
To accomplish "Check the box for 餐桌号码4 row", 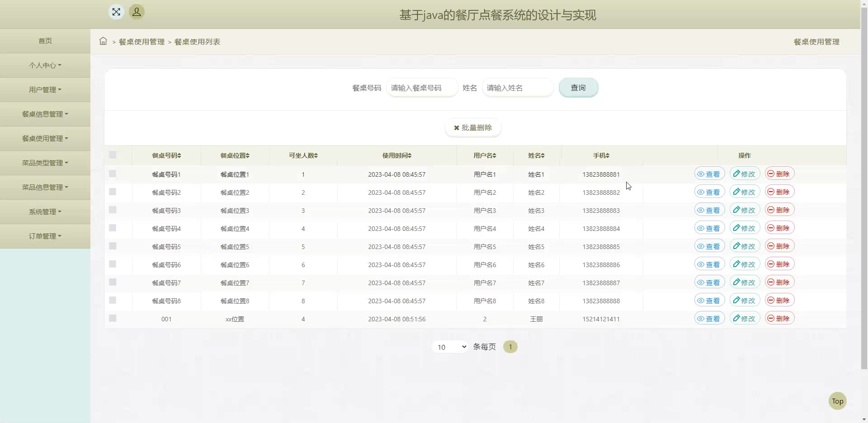I will [113, 228].
